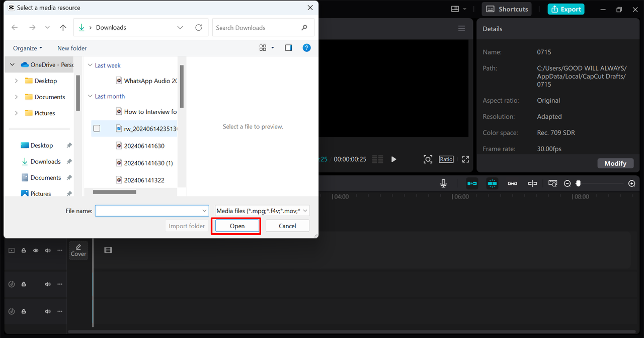This screenshot has width=644, height=338.
Task: Click the change view icon
Action: pyautogui.click(x=263, y=48)
